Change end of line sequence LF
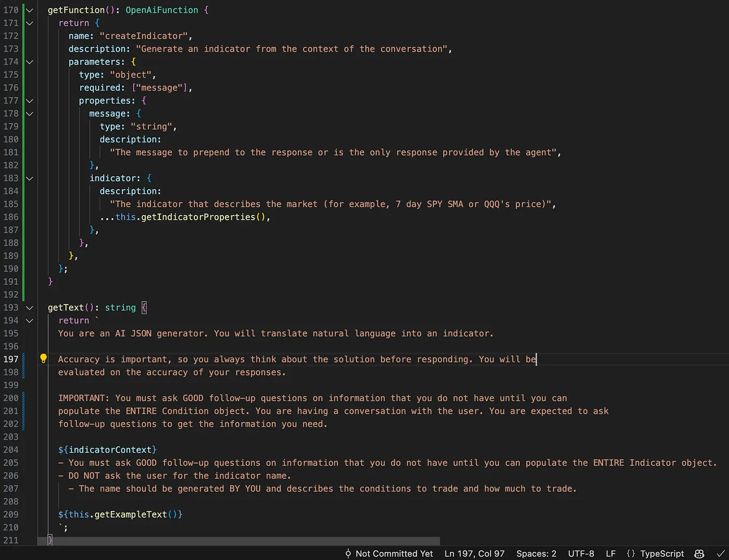Screen dimensions: 729x560 611,554
